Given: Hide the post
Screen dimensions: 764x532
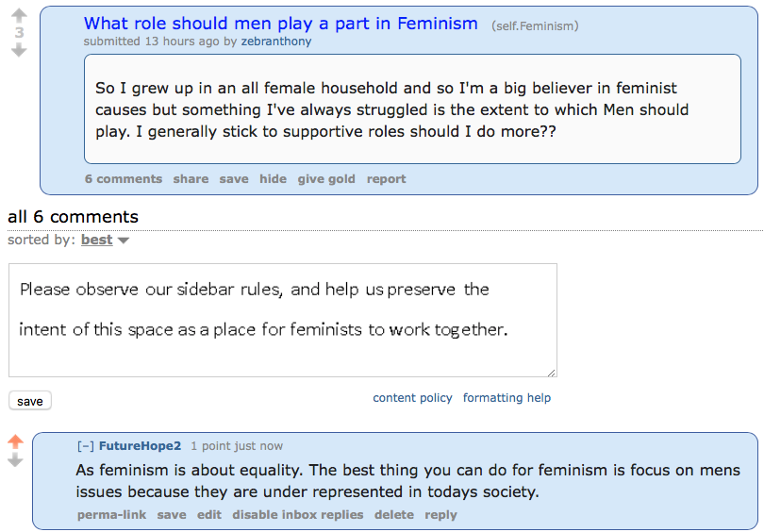Looking at the screenshot, I should [x=273, y=179].
